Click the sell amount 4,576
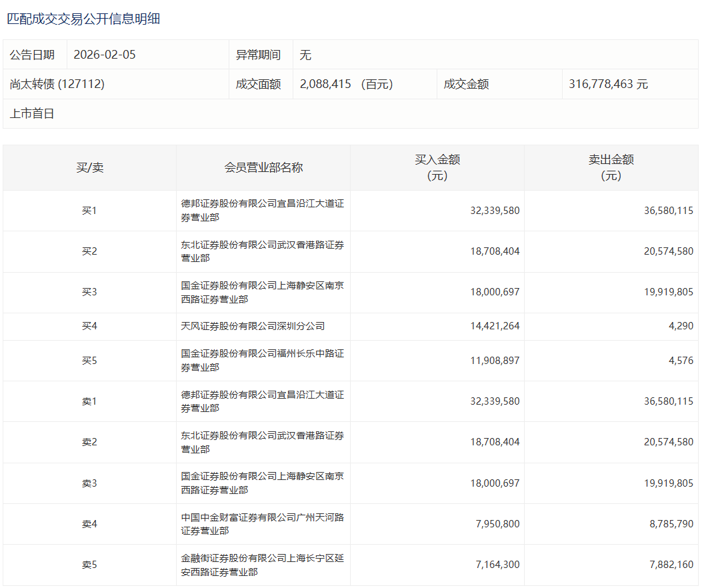The image size is (702, 588). (x=679, y=361)
